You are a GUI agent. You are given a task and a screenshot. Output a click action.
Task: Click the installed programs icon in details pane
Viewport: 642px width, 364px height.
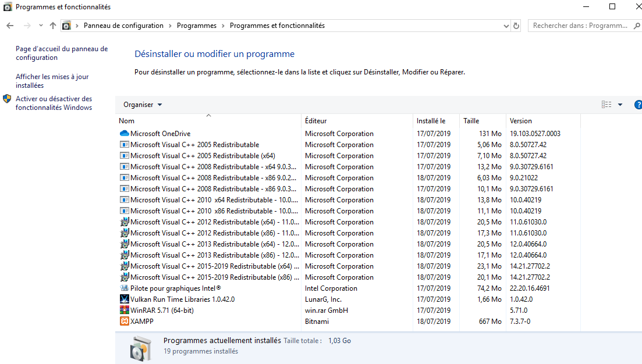point(141,348)
